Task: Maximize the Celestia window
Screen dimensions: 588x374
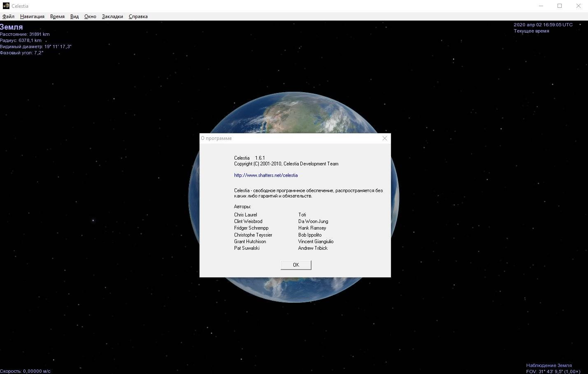Action: click(560, 6)
